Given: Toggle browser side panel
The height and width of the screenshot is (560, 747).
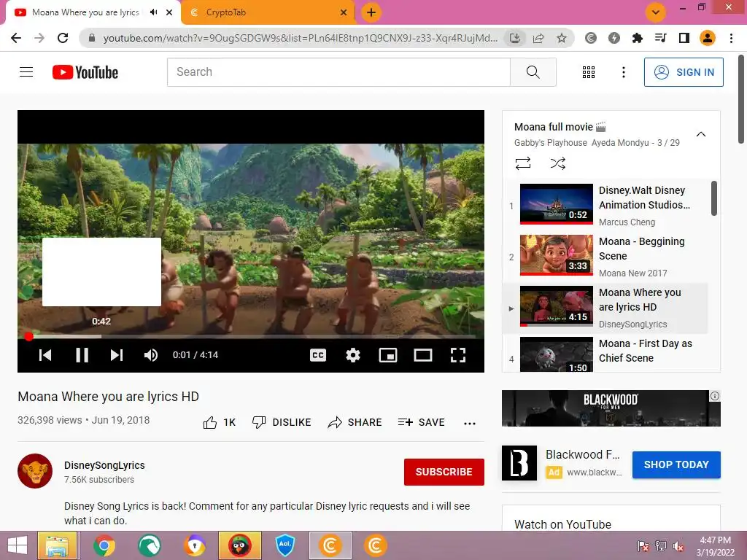Looking at the screenshot, I should (684, 38).
